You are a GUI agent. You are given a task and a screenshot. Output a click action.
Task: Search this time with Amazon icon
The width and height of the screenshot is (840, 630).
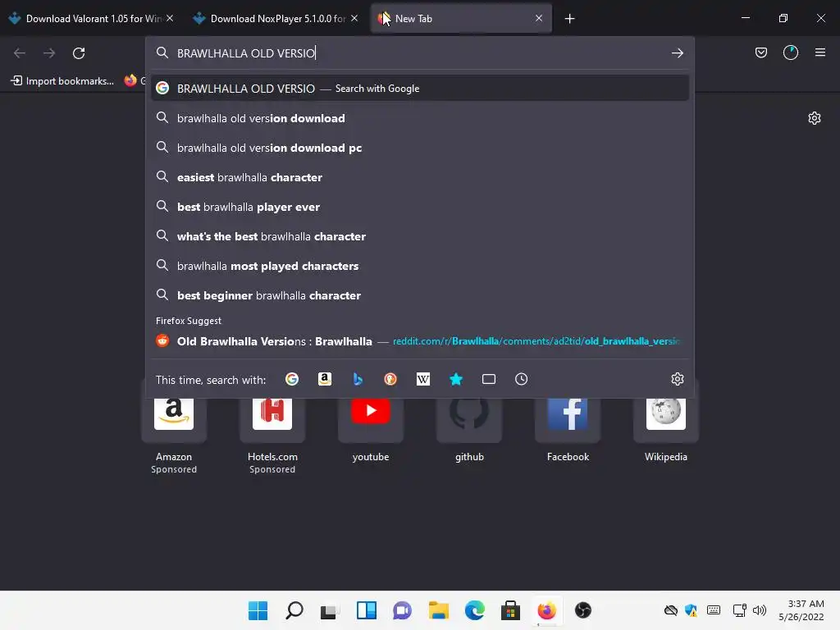[x=325, y=379]
